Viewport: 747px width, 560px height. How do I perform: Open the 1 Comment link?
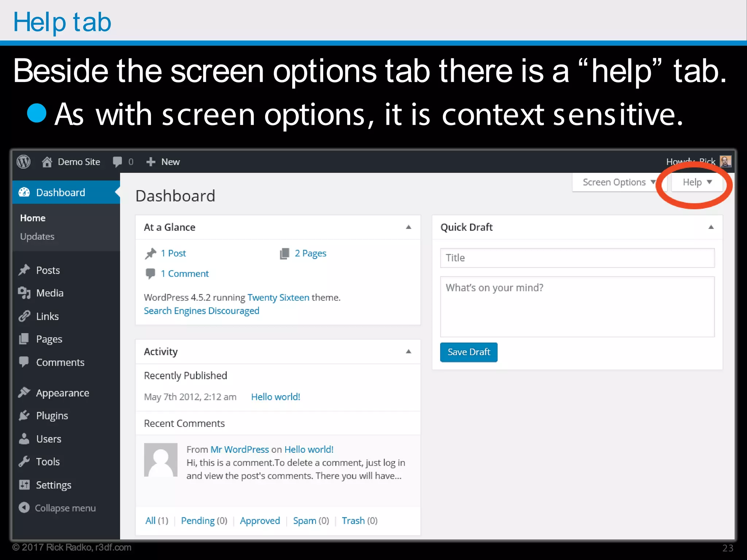[x=185, y=274]
